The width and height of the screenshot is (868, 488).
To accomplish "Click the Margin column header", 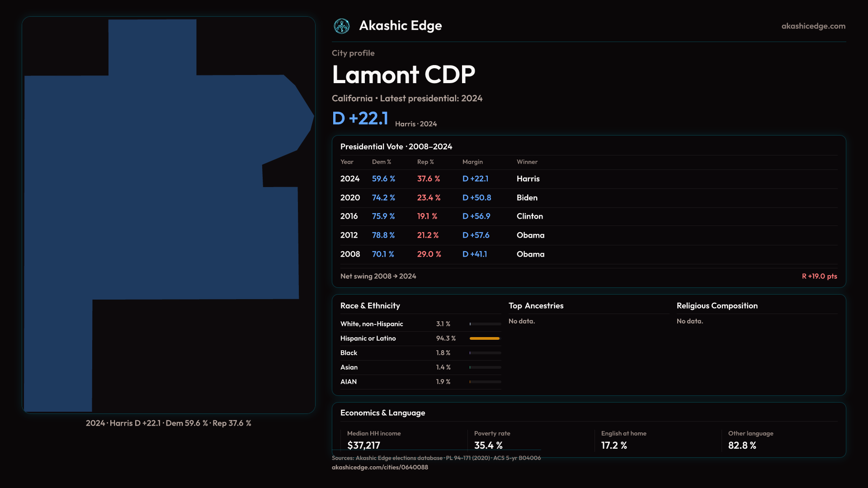I will pyautogui.click(x=472, y=162).
